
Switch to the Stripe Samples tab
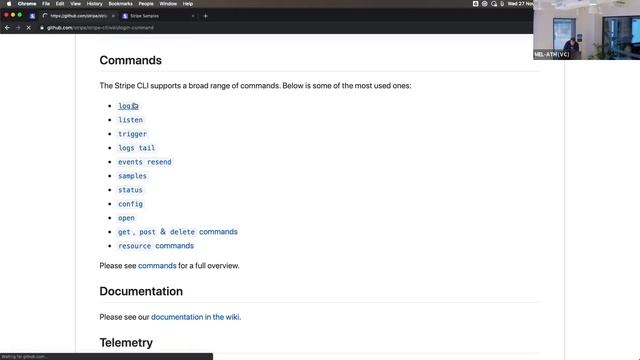158,16
